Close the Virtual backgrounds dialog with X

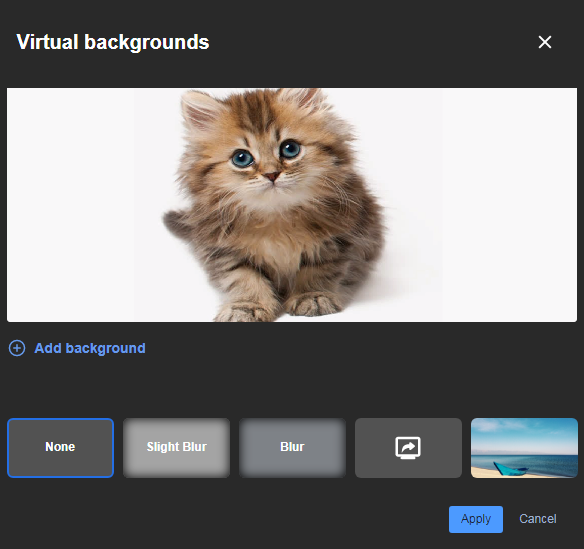(x=545, y=42)
